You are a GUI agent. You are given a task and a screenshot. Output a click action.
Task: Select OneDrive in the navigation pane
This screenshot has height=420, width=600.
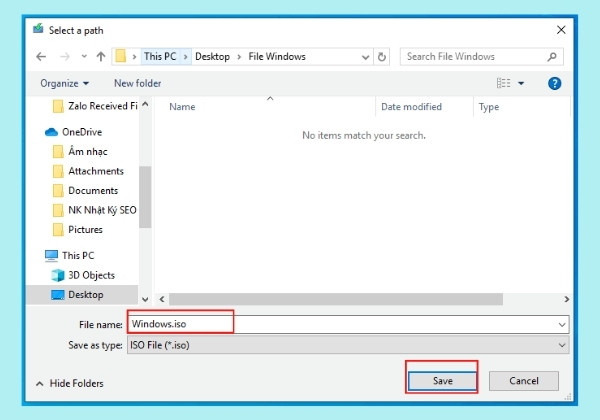point(82,132)
